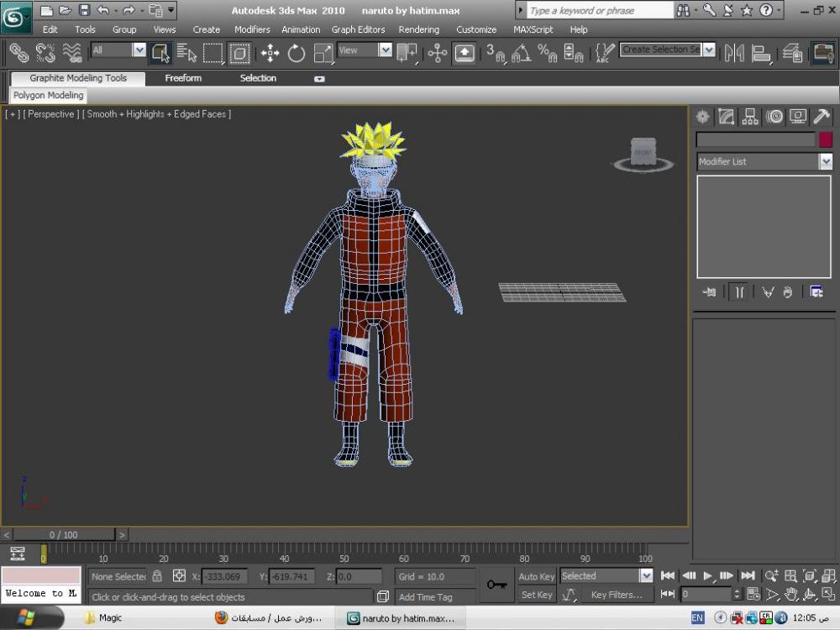Open the key mode Selected dropdown
Screen dimensions: 840x630
(x=646, y=576)
